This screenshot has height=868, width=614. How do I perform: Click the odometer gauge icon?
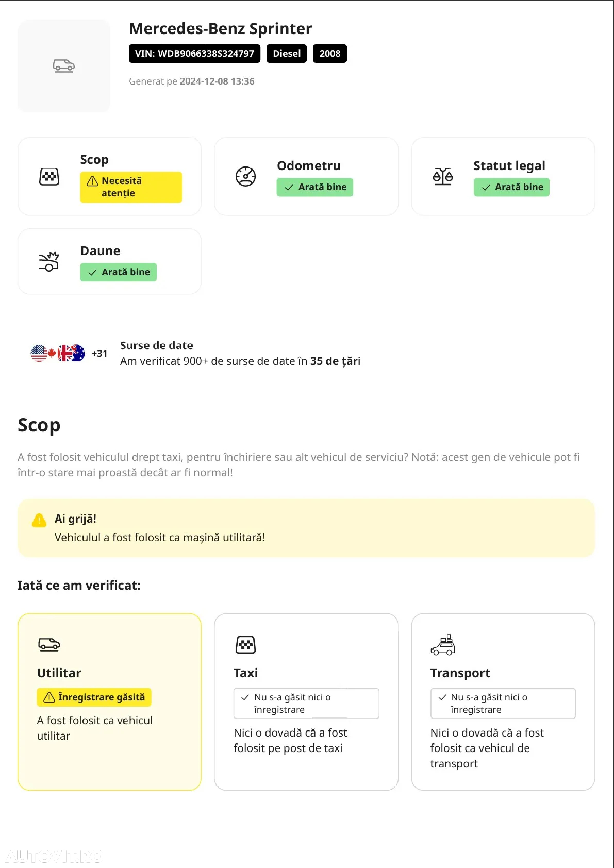(246, 177)
